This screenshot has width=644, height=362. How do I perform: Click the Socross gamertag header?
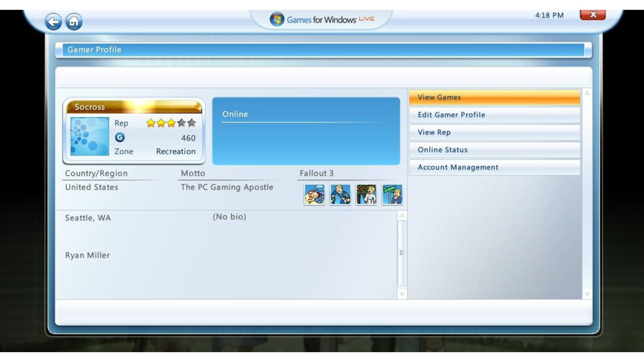134,107
